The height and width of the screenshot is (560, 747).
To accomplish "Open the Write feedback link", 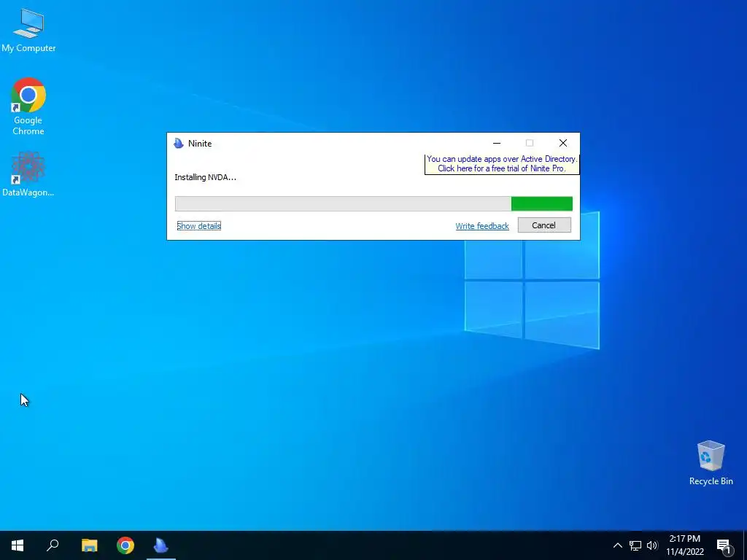I will click(x=482, y=226).
